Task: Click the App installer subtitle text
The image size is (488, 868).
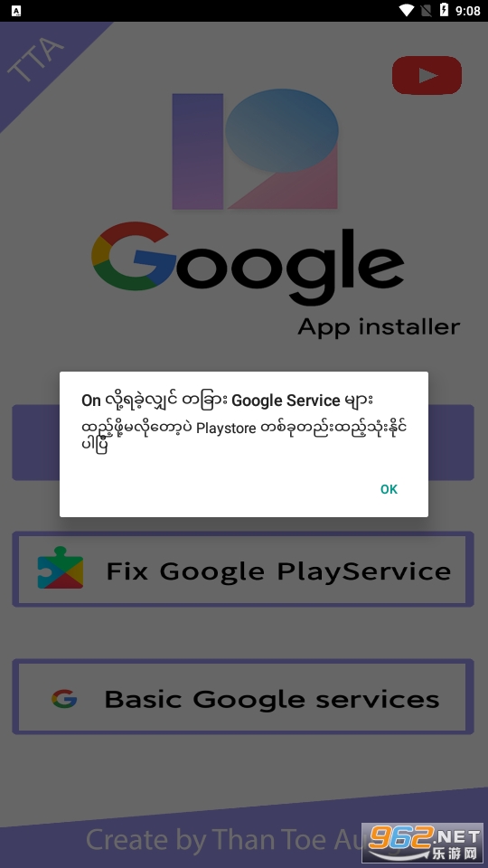Action: tap(379, 326)
